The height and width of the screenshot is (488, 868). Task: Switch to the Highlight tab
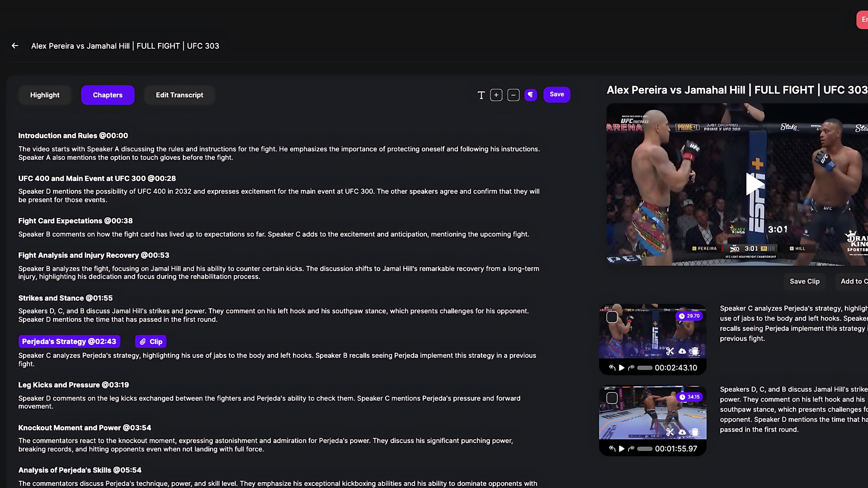tap(45, 95)
